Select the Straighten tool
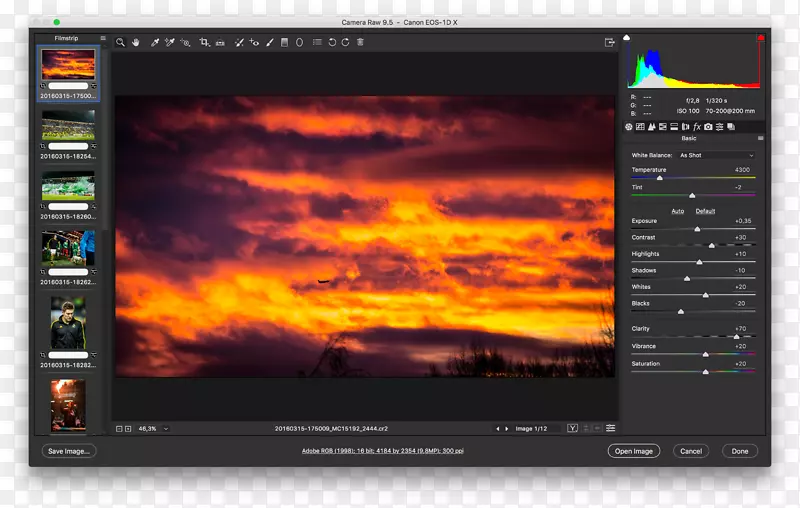 (220, 42)
